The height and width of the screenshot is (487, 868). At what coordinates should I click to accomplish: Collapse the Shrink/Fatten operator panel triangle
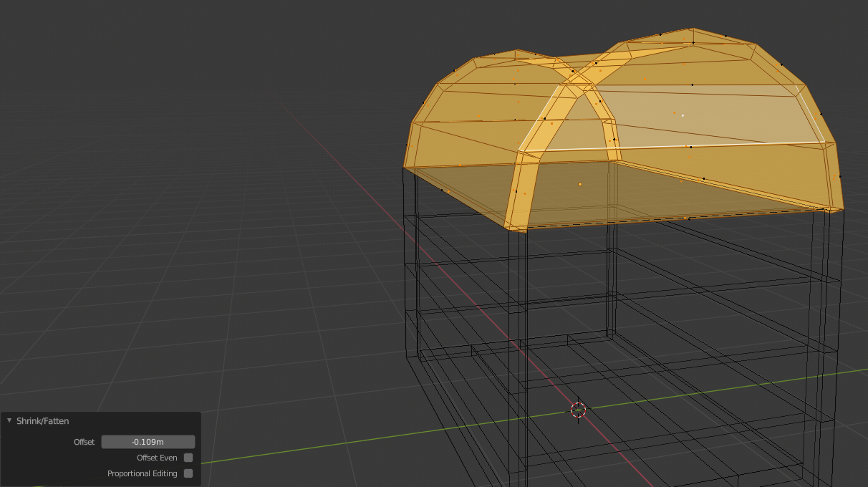pos(9,421)
